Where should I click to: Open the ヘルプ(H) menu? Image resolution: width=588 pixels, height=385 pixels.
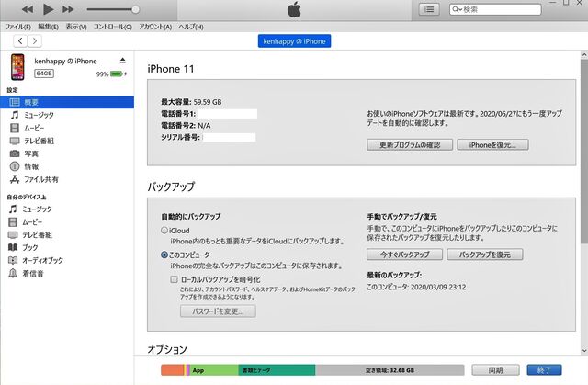point(191,27)
